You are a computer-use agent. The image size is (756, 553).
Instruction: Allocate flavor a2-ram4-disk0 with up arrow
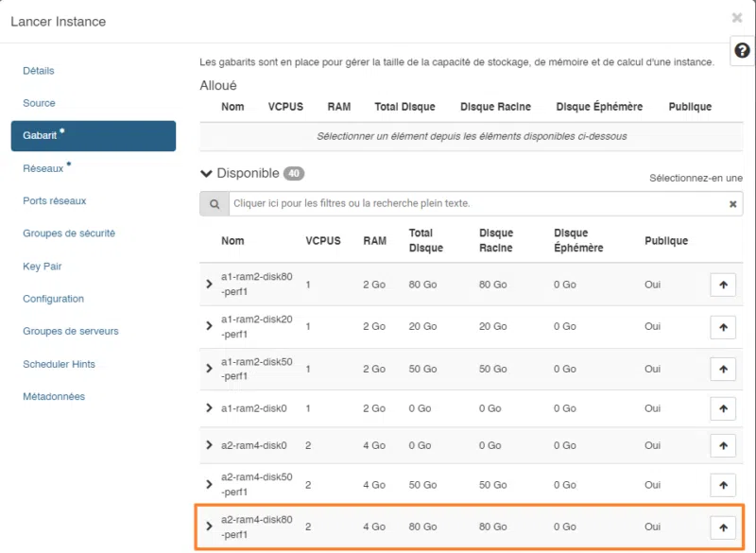pyautogui.click(x=722, y=445)
